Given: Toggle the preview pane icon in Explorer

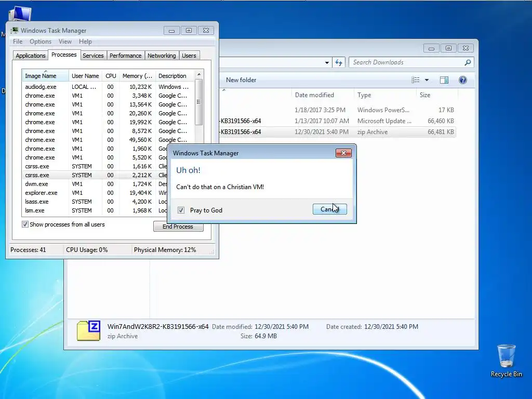Looking at the screenshot, I should point(444,80).
